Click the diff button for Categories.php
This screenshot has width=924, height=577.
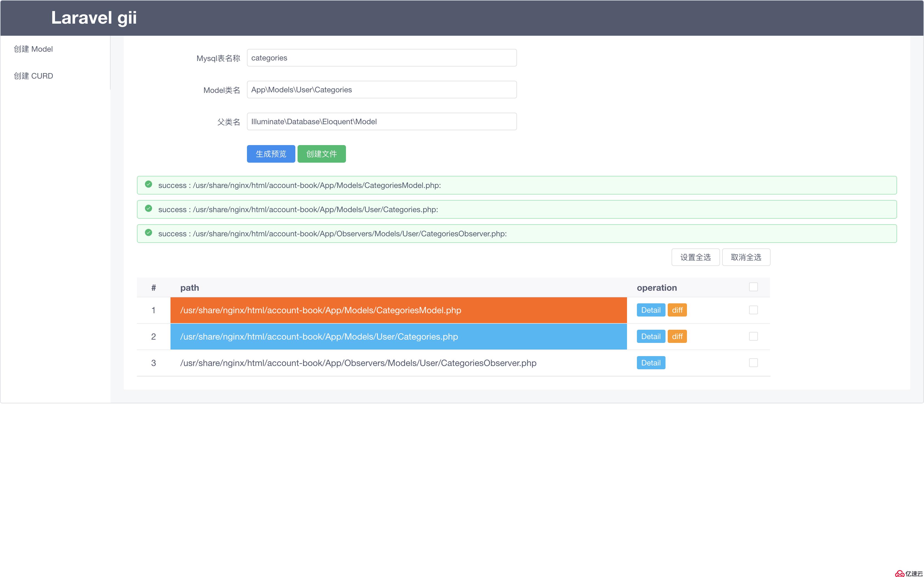click(x=678, y=336)
